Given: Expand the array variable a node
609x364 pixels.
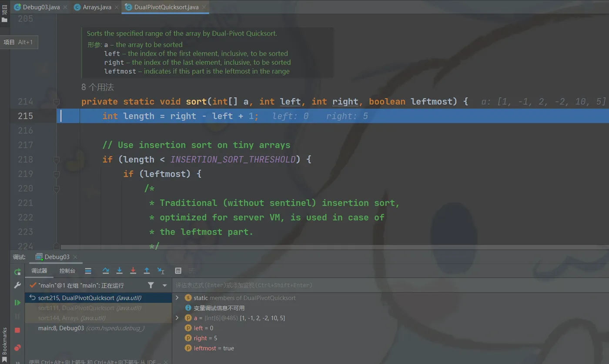Looking at the screenshot, I should pos(177,318).
